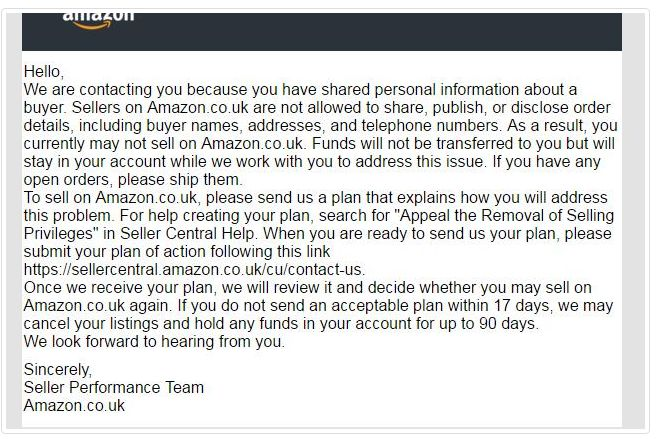Click 'Once we receive your plan' sentence start
This screenshot has width=659, height=439.
coord(118,288)
